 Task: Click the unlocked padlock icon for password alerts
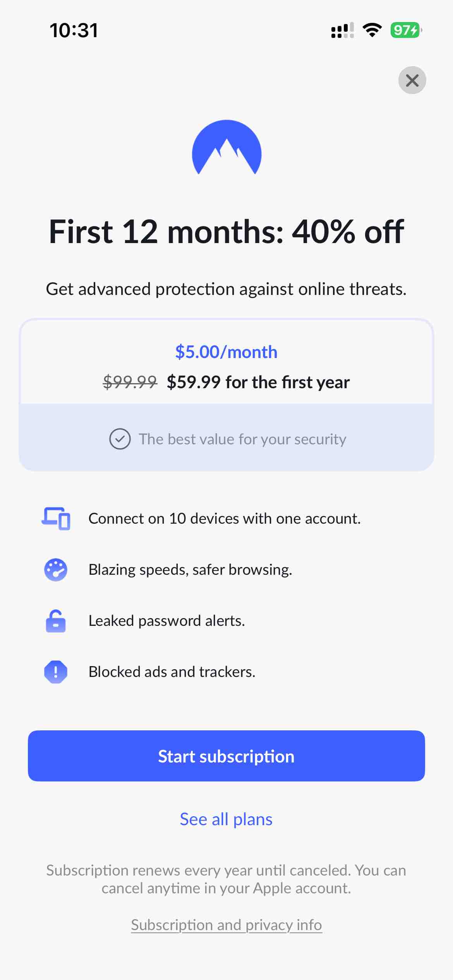55,620
